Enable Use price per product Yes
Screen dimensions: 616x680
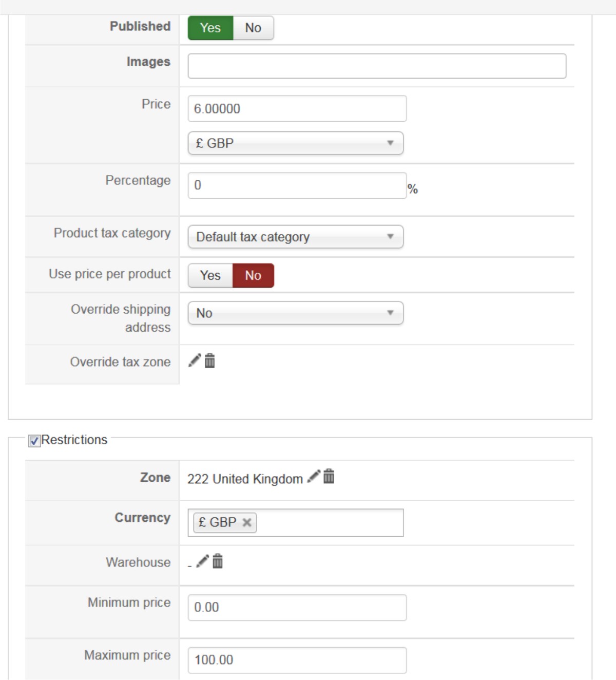point(210,275)
